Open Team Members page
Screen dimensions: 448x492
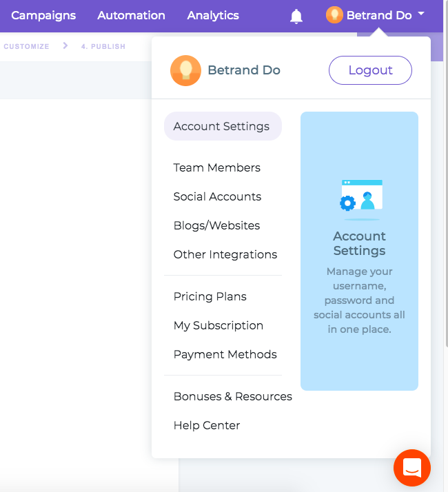(217, 167)
